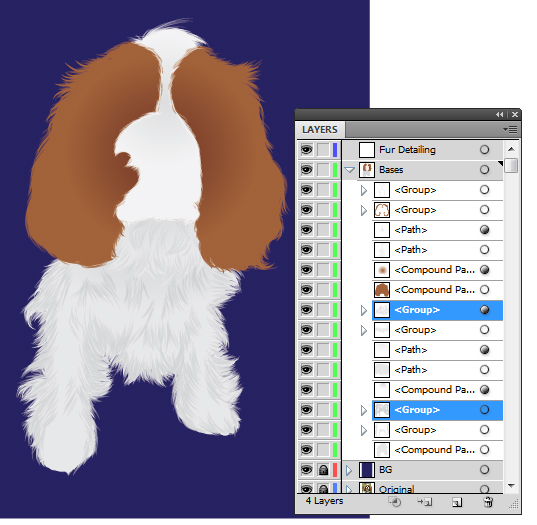Click the Bases layer thumbnail
This screenshot has width=537, height=525.
(367, 170)
